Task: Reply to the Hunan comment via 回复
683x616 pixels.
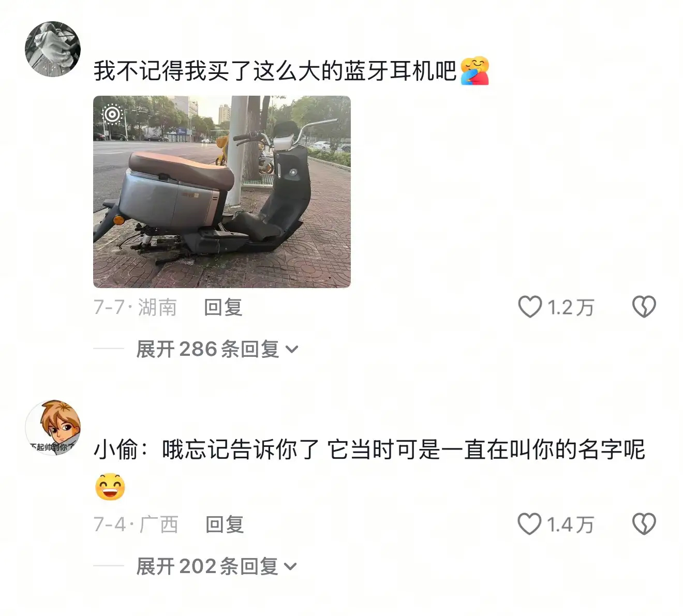Action: coord(223,307)
